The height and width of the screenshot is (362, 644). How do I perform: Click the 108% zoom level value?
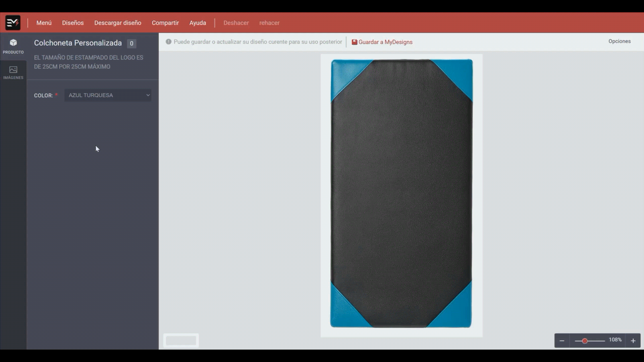click(615, 340)
